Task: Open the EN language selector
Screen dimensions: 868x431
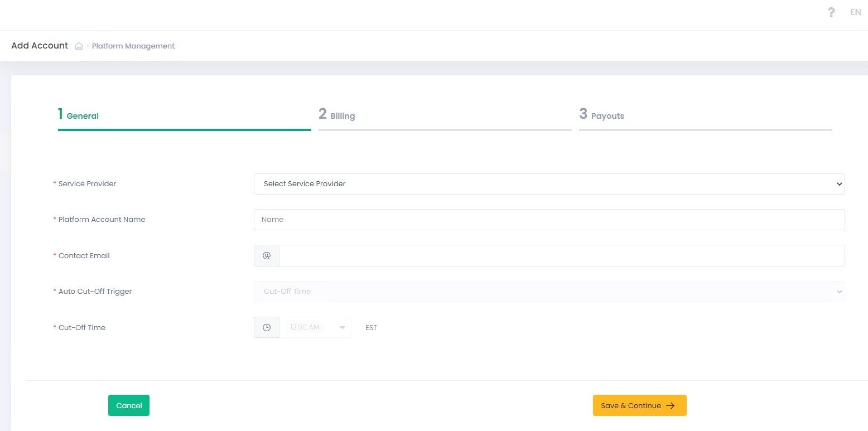Action: tap(855, 12)
